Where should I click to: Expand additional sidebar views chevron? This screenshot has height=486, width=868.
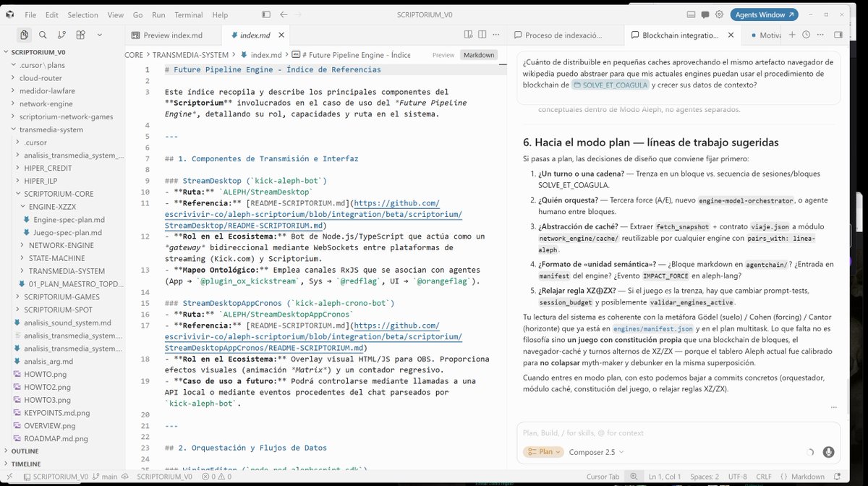tap(99, 35)
